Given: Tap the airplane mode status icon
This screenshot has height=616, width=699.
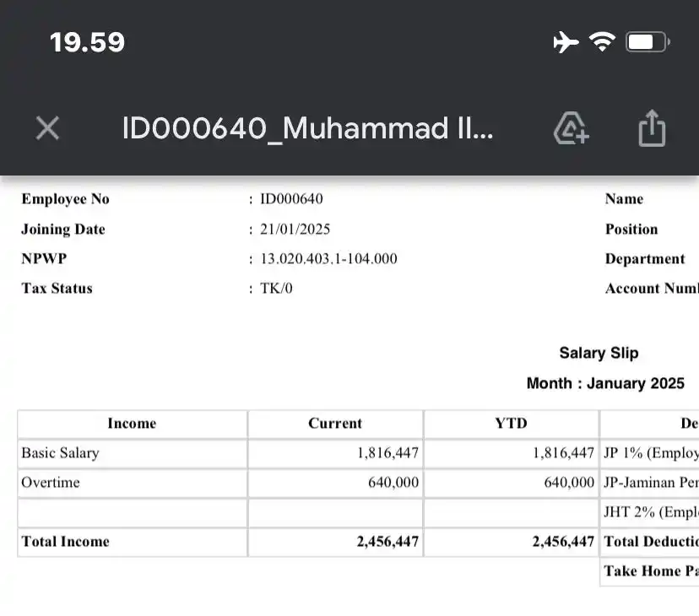Looking at the screenshot, I should [566, 43].
